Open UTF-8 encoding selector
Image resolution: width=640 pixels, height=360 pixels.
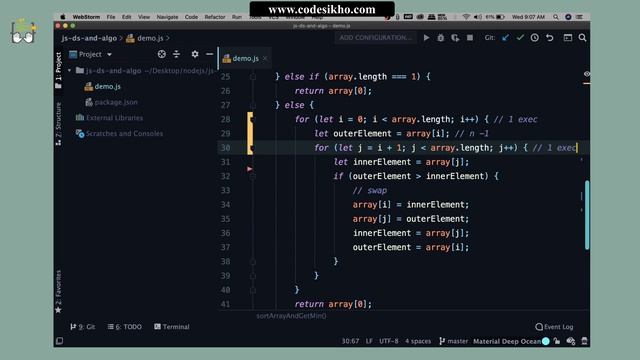click(x=389, y=341)
